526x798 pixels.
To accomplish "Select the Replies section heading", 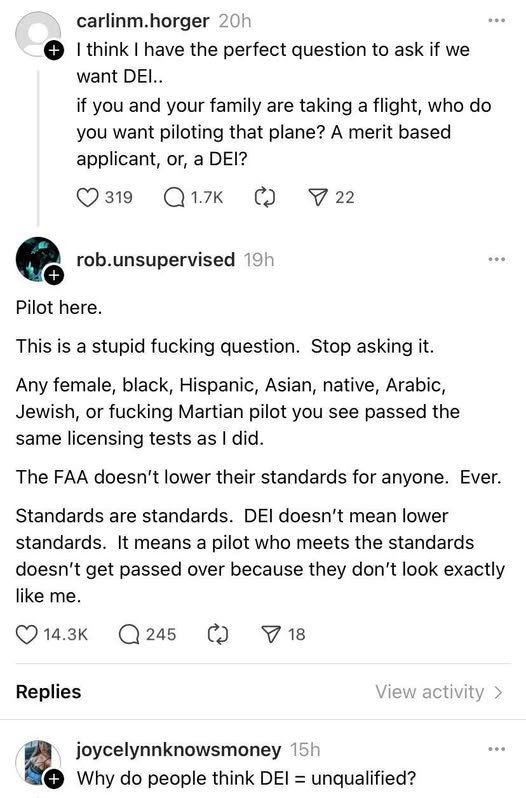I will click(x=48, y=692).
